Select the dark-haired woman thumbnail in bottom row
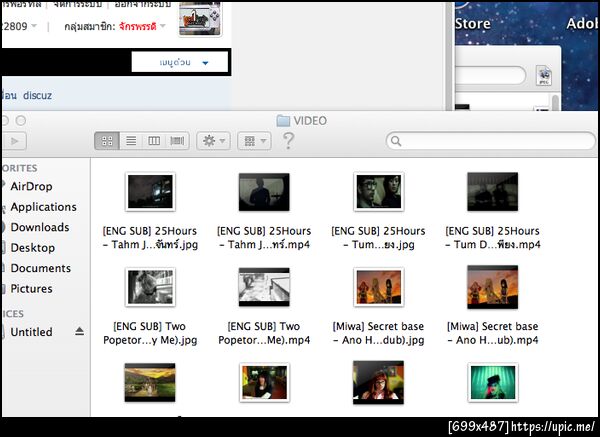600x437 pixels. [264, 382]
